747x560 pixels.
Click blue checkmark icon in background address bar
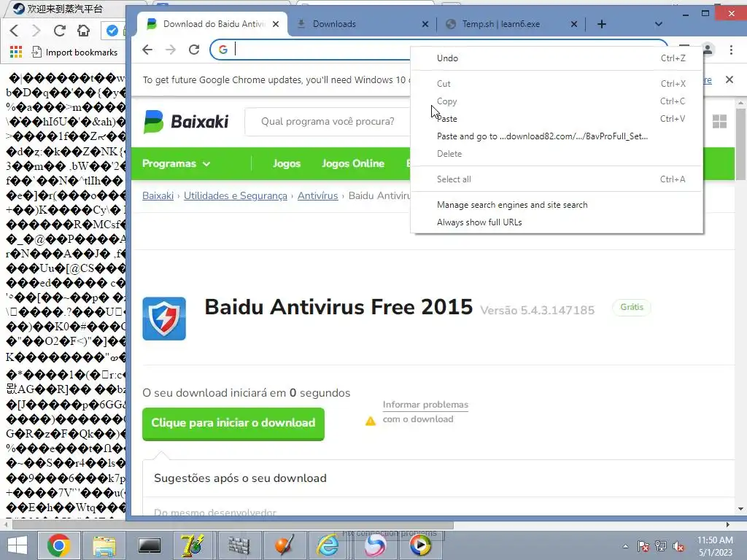[112, 31]
